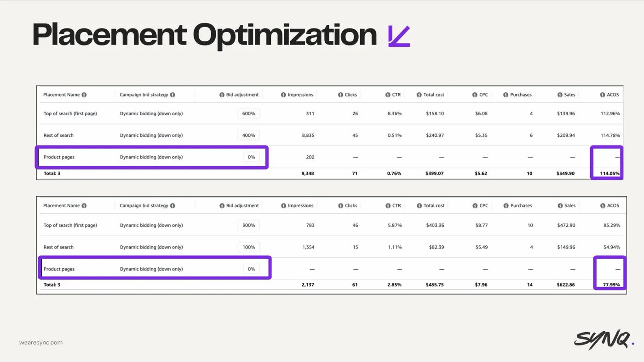Click info icon before Sales in lower table
Viewport: 644px width, 362px height.
click(x=560, y=206)
